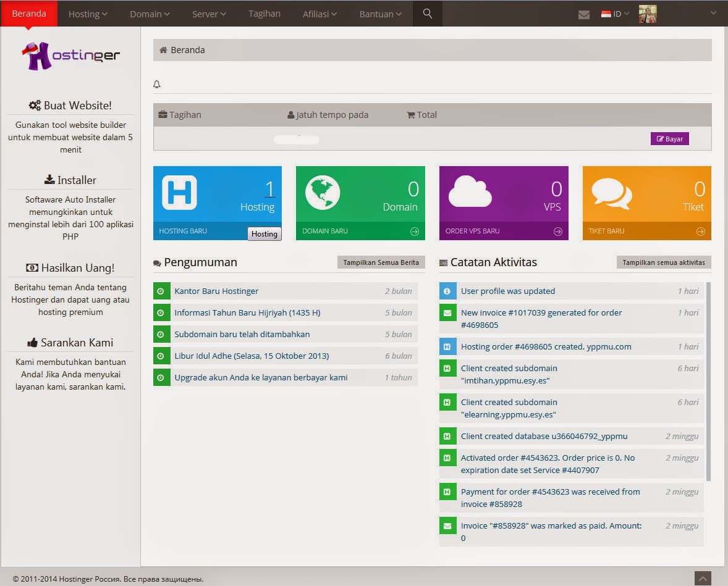The height and width of the screenshot is (586, 728).
Task: Open the Tagihan menu item
Action: click(264, 14)
